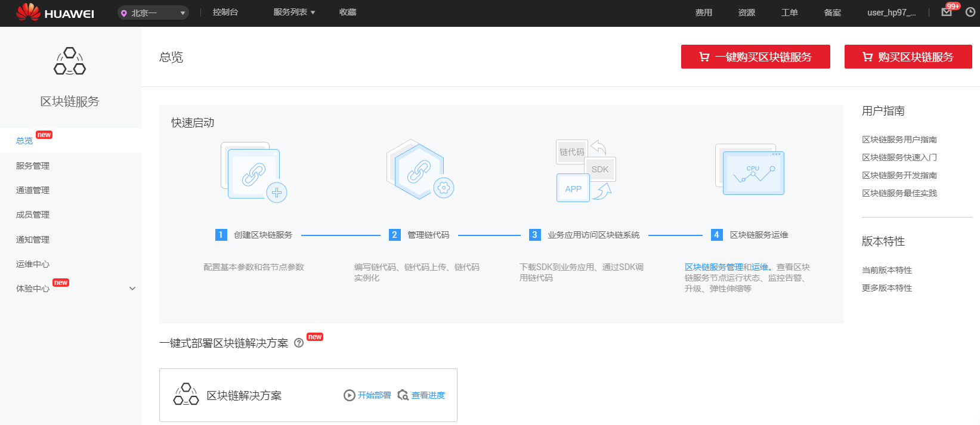Go to 通道管理 in sidebar
This screenshot has height=425, width=980.
pyautogui.click(x=33, y=190)
